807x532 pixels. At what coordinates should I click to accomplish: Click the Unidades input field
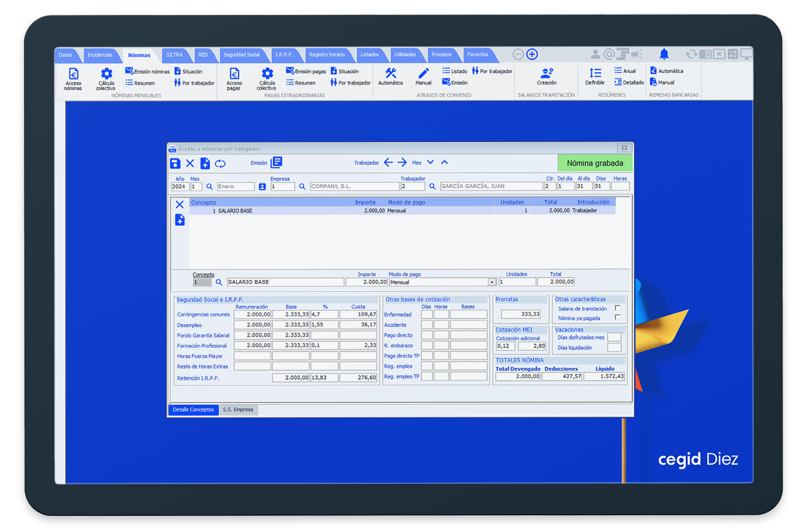pos(517,282)
